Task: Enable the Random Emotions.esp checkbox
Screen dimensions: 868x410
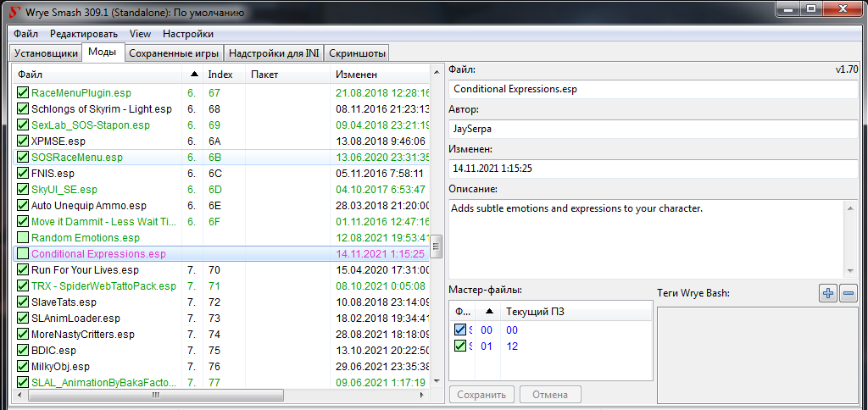Action: (x=23, y=238)
